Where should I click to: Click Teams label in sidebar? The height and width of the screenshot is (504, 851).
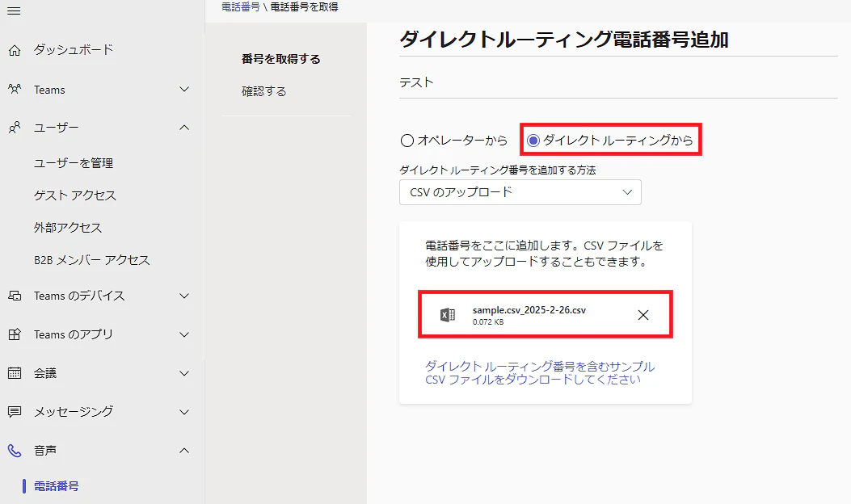[49, 90]
